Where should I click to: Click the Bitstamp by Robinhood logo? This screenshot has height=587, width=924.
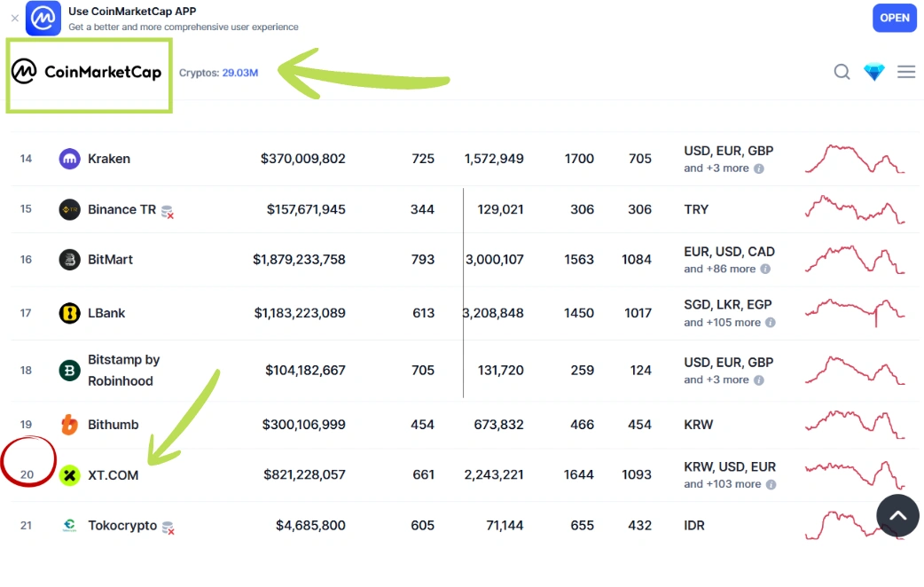69,370
